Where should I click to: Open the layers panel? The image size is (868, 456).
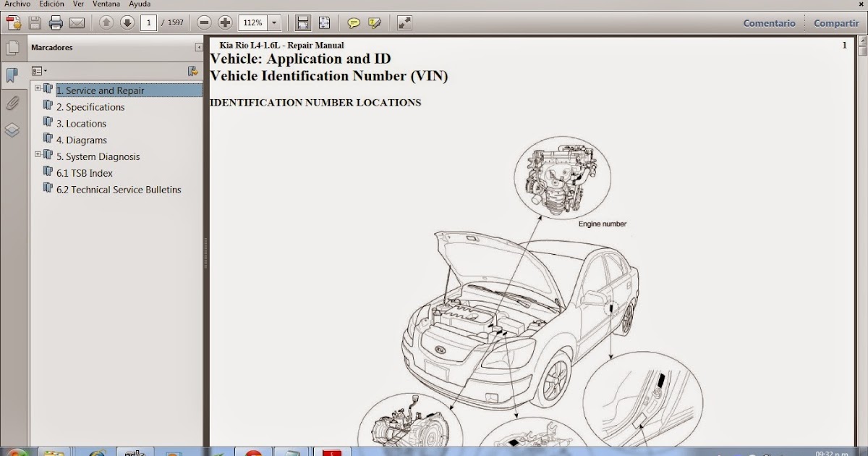point(12,130)
